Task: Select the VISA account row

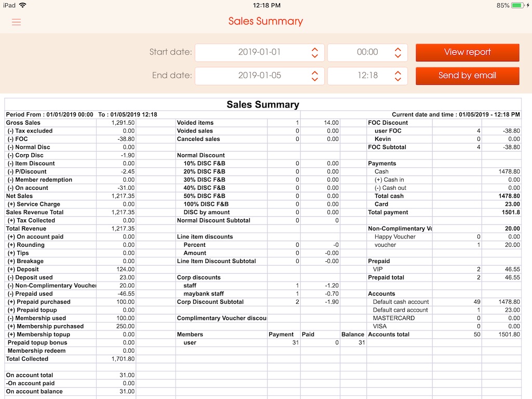Action: pyautogui.click(x=444, y=326)
